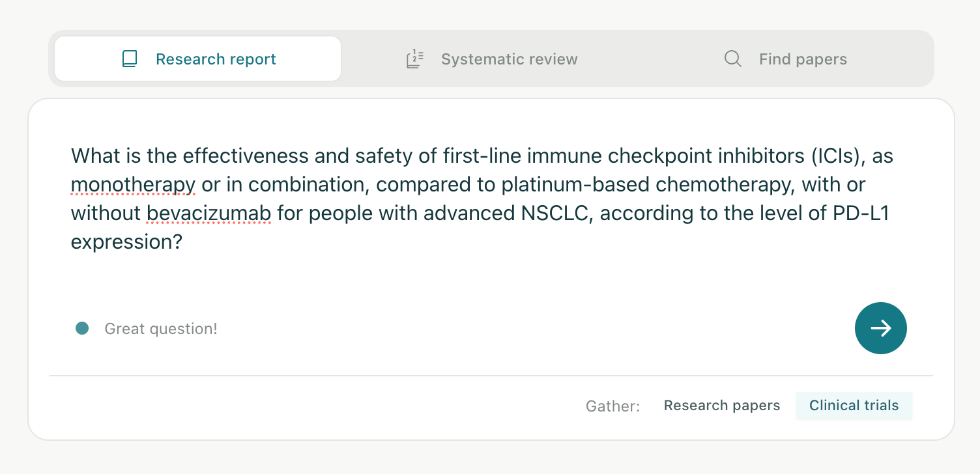Click the book icon beside Research report

coord(130,59)
